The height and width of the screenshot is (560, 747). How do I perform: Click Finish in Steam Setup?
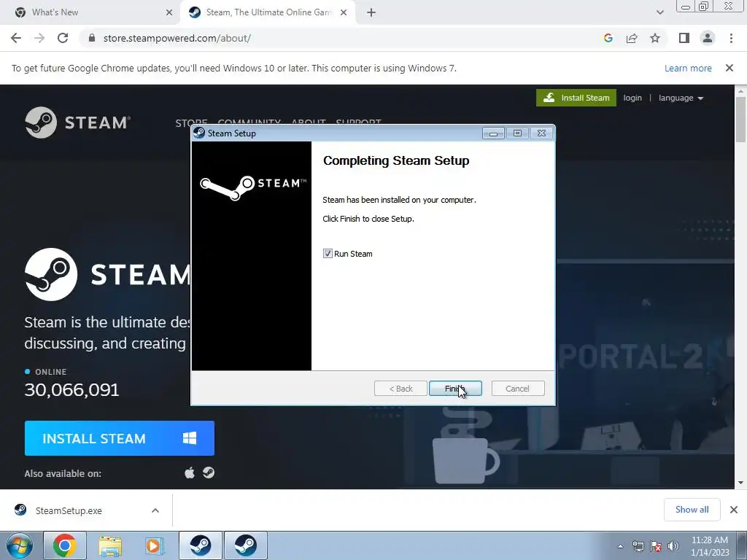tap(455, 389)
